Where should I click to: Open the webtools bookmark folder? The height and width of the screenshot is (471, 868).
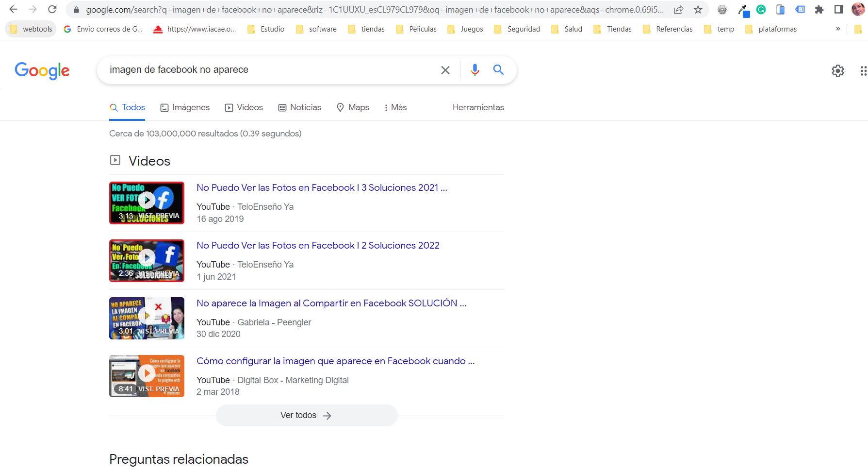click(31, 29)
